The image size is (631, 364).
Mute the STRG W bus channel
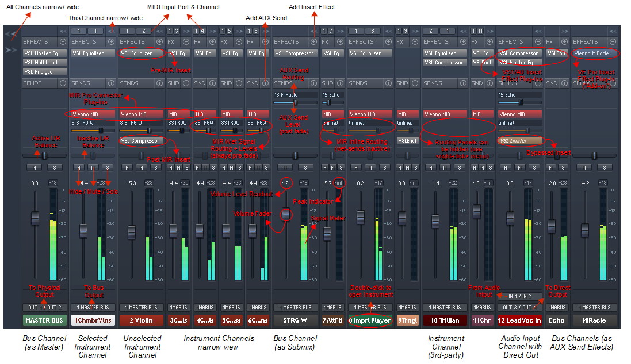(285, 167)
